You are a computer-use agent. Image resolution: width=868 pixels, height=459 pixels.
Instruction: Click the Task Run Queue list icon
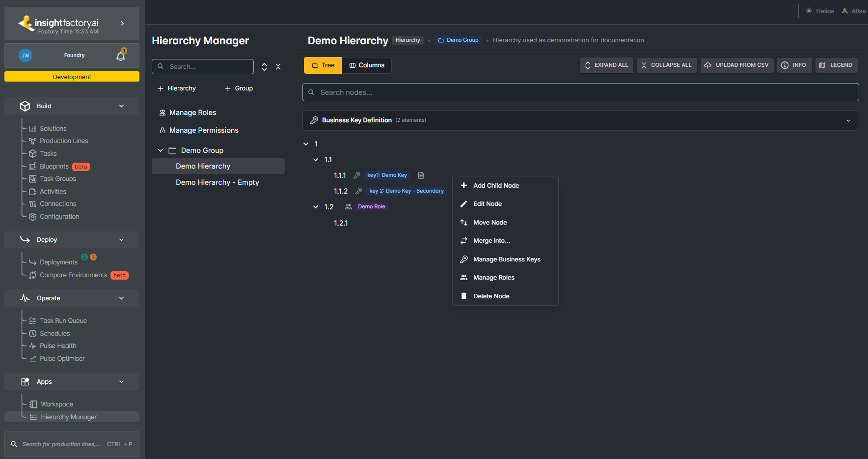point(33,321)
